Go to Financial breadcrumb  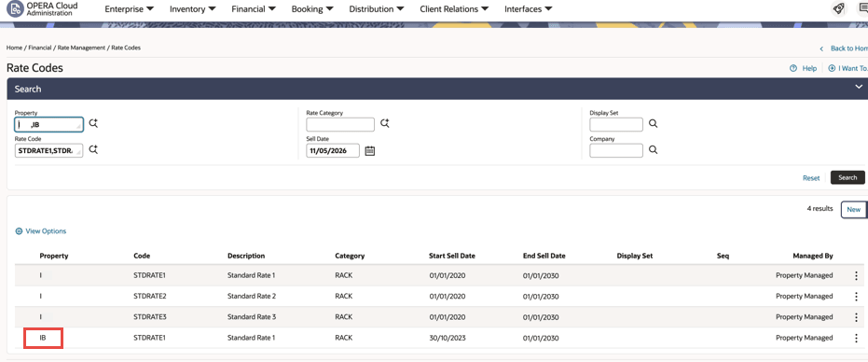(x=40, y=48)
